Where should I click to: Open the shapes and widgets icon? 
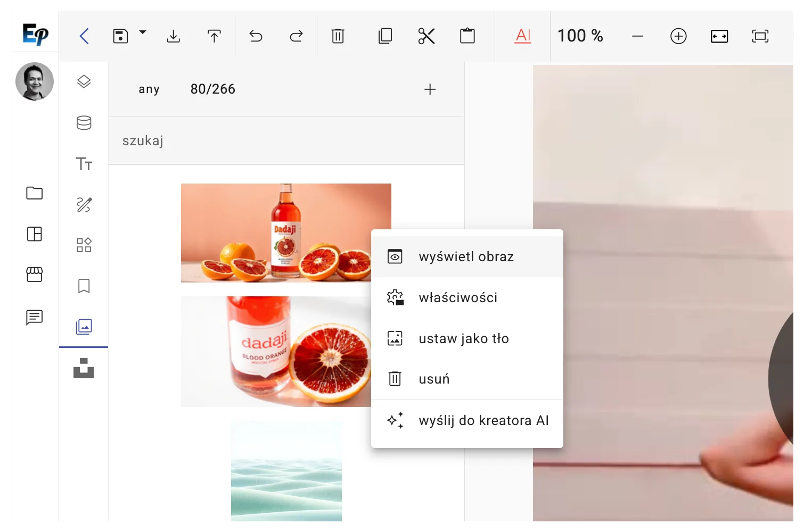click(84, 245)
